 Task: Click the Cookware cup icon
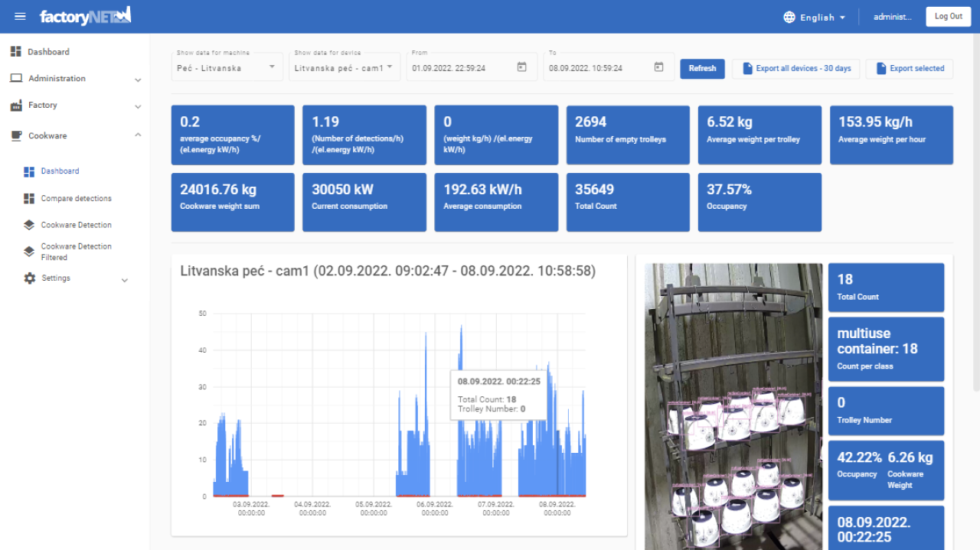coord(16,135)
